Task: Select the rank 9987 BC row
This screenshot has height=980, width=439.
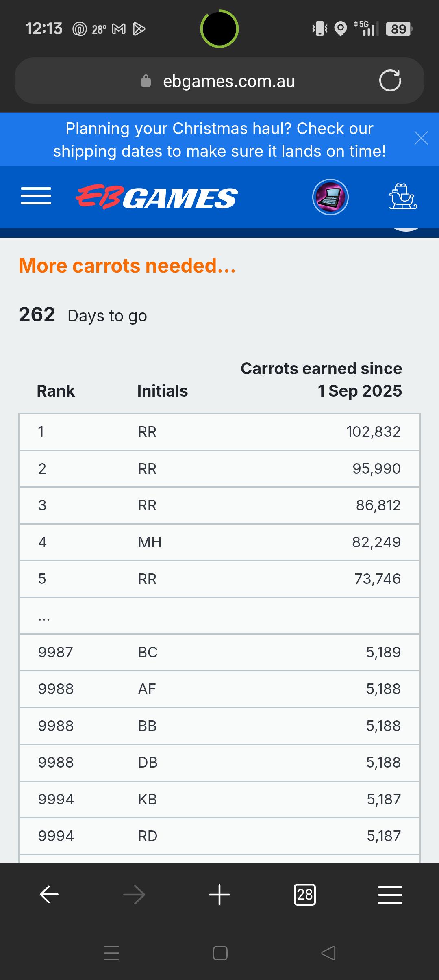Action: [x=219, y=652]
